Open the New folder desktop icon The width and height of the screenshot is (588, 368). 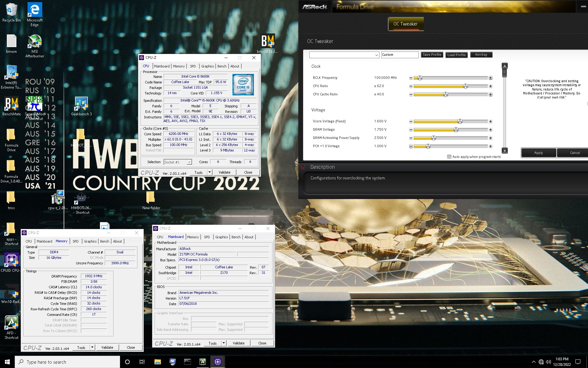pyautogui.click(x=151, y=200)
